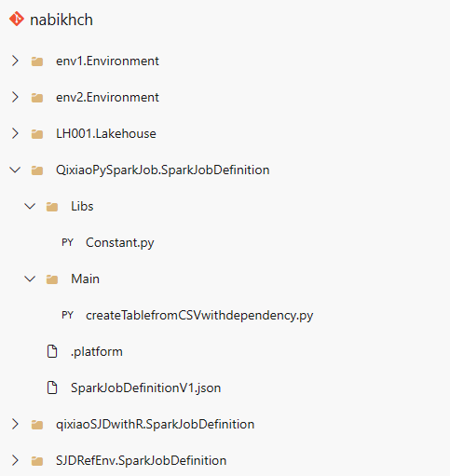Open the Constant.py file
The image size is (450, 476).
pyautogui.click(x=120, y=243)
